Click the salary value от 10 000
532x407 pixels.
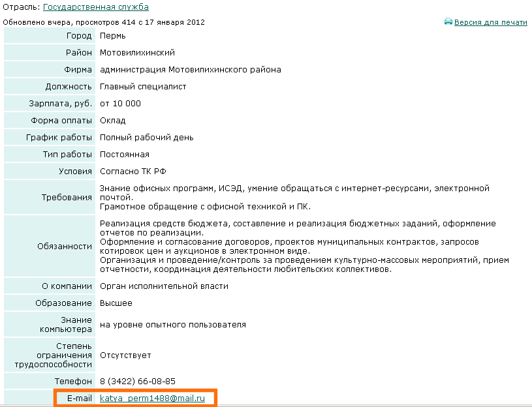pyautogui.click(x=120, y=104)
